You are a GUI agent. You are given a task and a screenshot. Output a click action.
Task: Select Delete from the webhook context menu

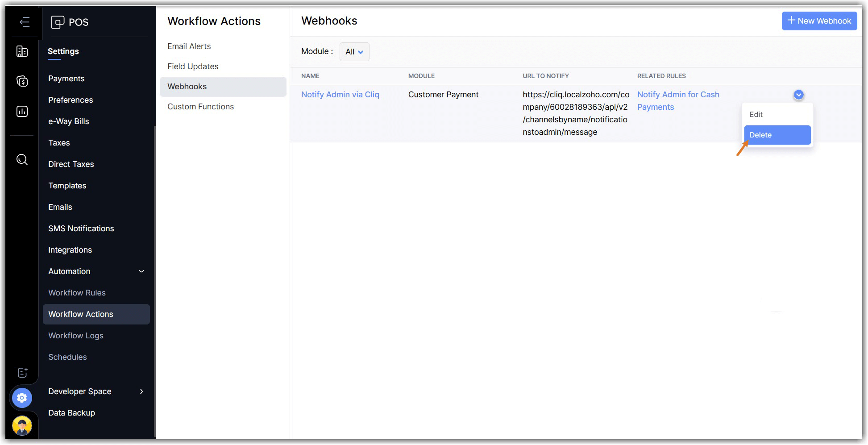tap(777, 135)
